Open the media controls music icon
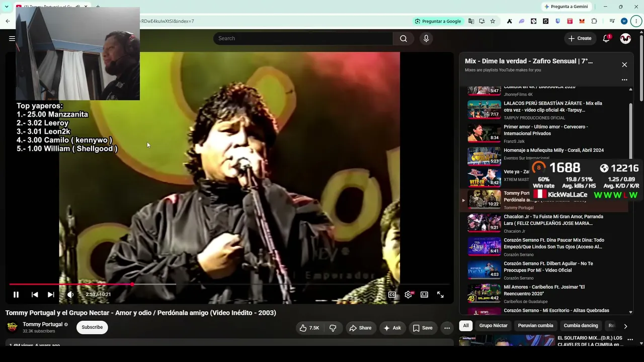Screen dimensions: 644x362 point(612,21)
